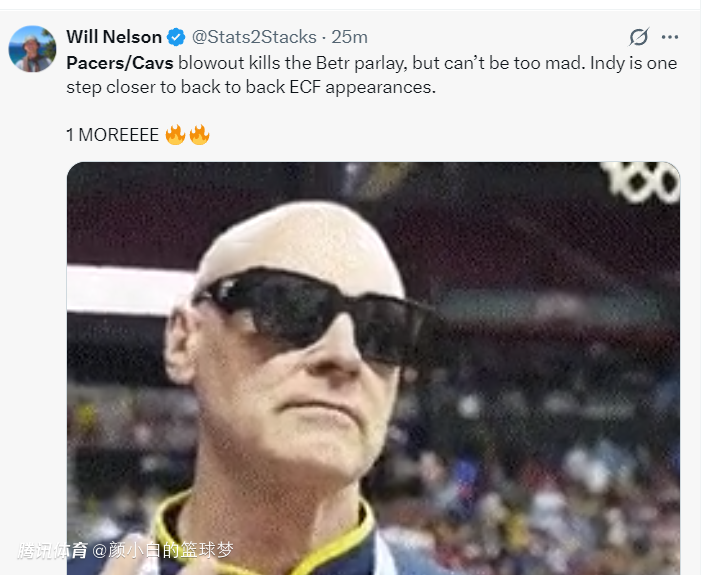Select the bold Pacers/Cavs text
This screenshot has height=575, width=706.
pyautogui.click(x=120, y=63)
